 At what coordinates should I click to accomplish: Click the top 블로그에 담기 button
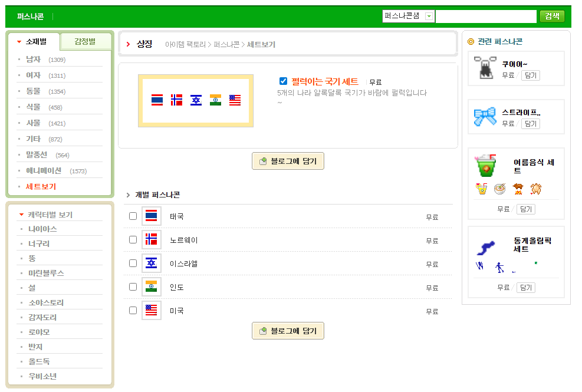click(x=288, y=162)
